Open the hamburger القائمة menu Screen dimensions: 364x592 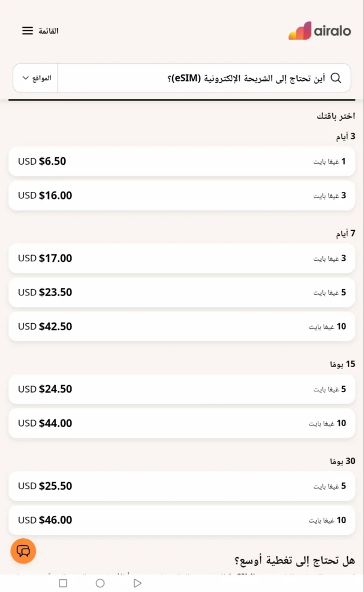[27, 31]
